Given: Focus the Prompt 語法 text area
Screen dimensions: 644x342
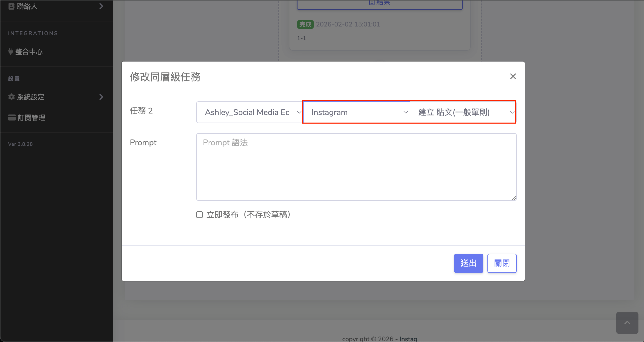Looking at the screenshot, I should point(356,167).
